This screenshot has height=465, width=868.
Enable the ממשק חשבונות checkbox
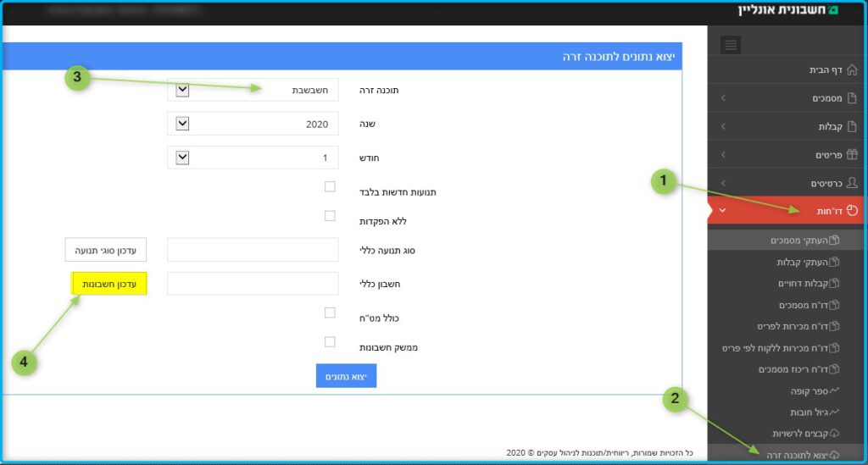(330, 341)
